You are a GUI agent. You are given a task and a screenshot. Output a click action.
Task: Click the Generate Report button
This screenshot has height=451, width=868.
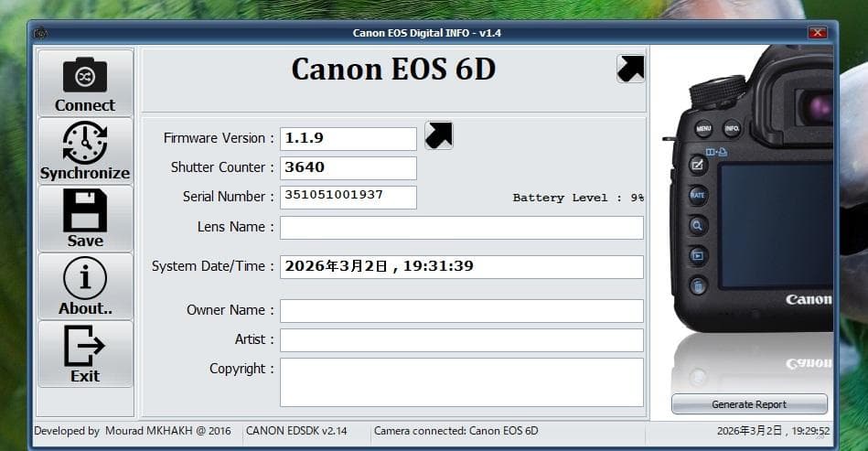(x=749, y=404)
